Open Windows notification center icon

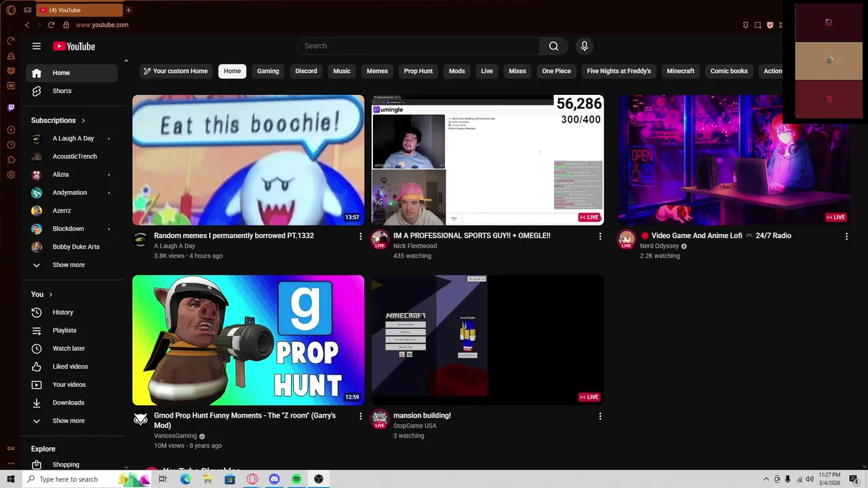click(853, 479)
